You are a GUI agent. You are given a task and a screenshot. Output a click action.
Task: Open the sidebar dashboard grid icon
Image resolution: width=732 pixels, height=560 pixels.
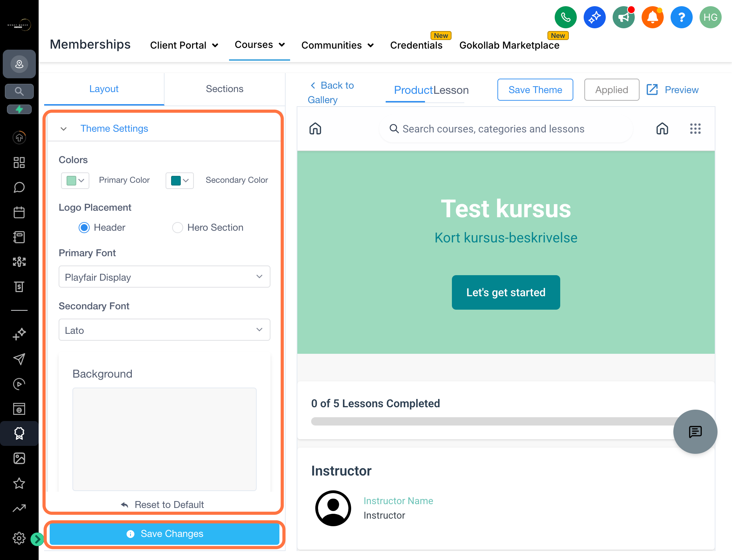(x=19, y=162)
